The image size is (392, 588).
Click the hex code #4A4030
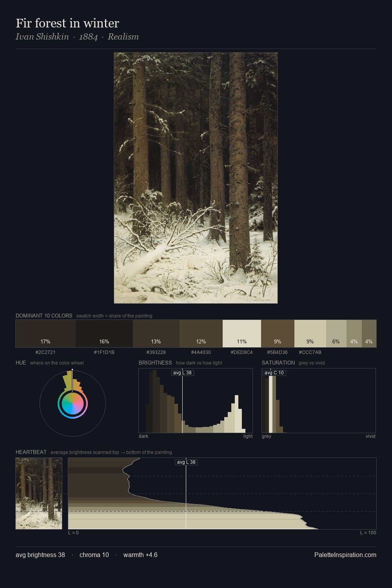point(201,352)
